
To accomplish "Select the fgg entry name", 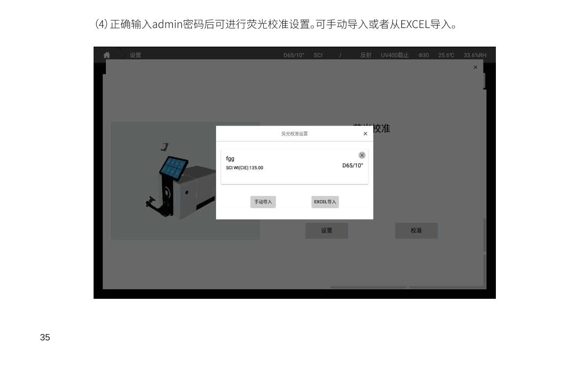I will 230,158.
